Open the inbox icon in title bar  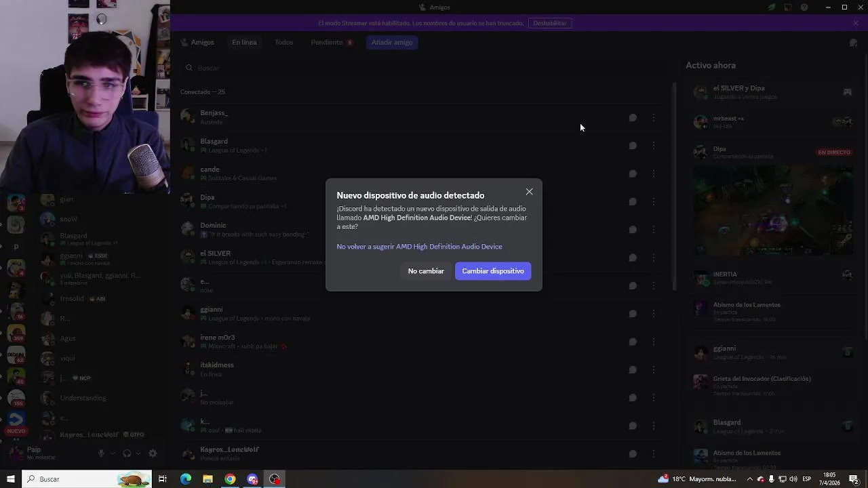click(x=788, y=7)
